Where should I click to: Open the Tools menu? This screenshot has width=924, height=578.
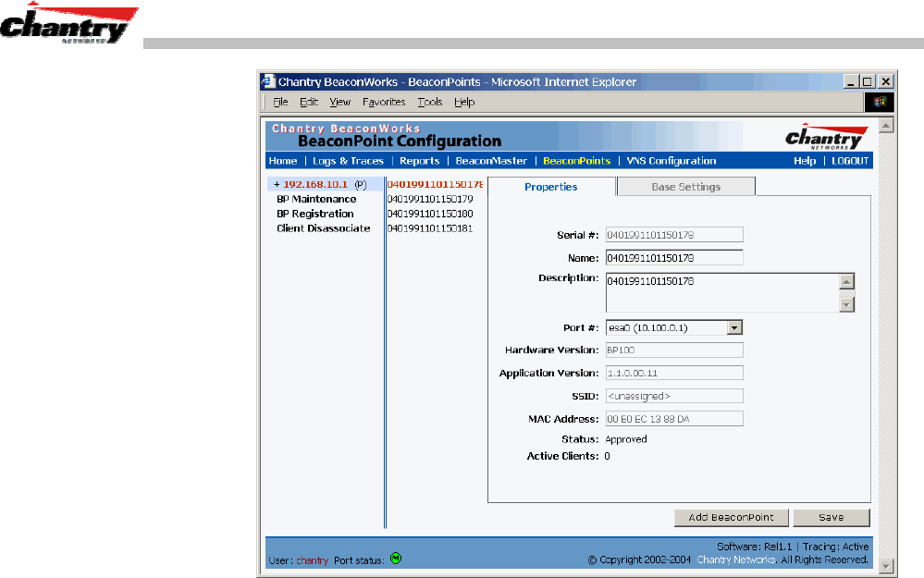click(429, 102)
